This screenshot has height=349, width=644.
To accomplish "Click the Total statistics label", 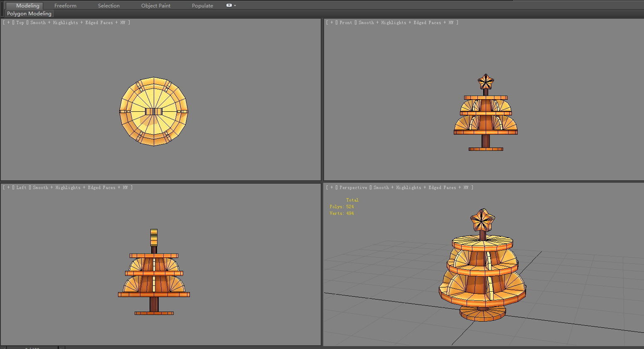I will pyautogui.click(x=352, y=200).
